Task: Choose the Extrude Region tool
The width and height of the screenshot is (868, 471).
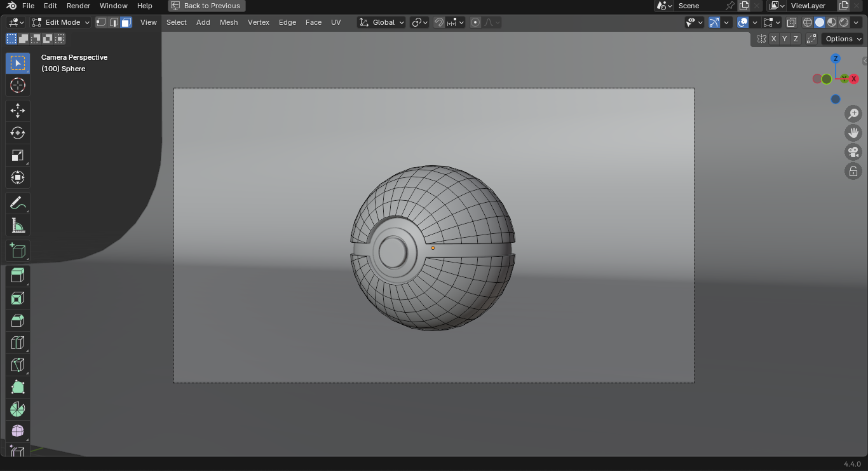Action: click(x=18, y=276)
